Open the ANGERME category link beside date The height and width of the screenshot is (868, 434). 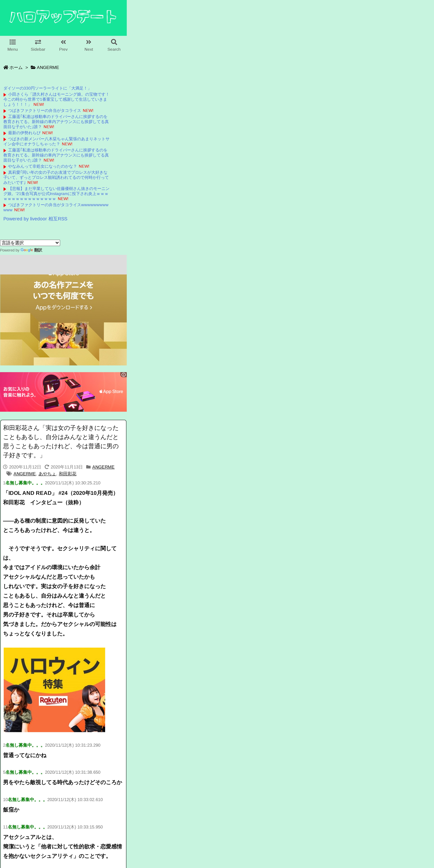click(x=103, y=467)
